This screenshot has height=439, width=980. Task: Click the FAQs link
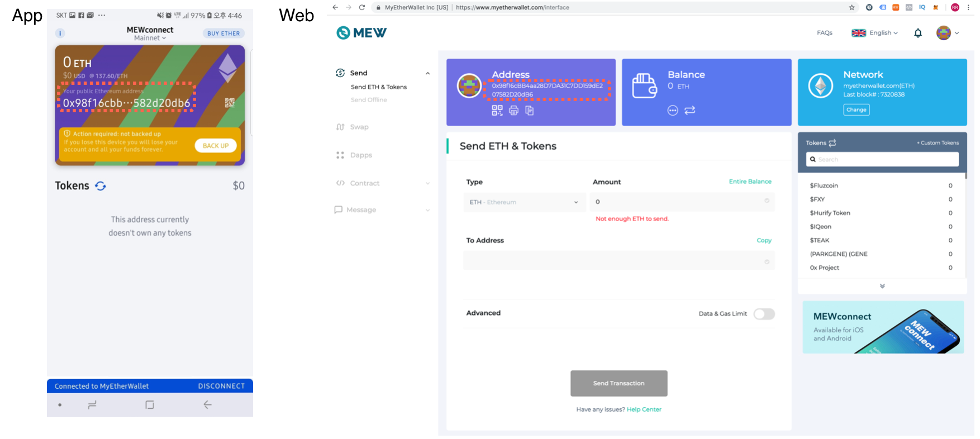coord(825,33)
